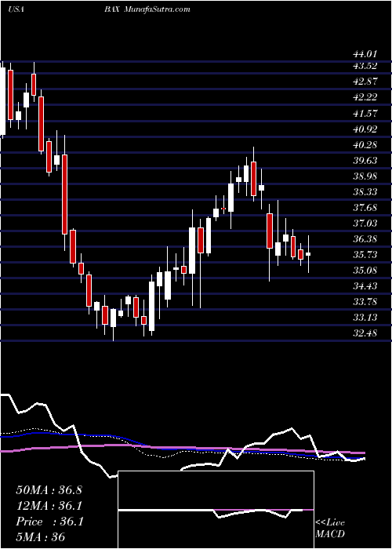
Task: Select the tall red candle near 40.28 drop
Action: (x=64, y=195)
